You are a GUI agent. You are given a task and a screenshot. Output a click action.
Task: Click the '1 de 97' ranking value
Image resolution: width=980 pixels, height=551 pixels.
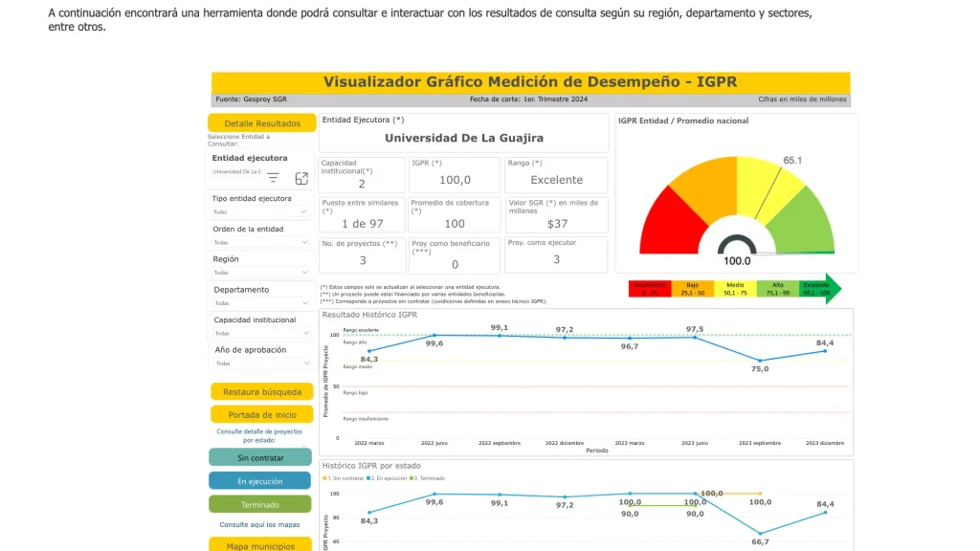pos(362,224)
